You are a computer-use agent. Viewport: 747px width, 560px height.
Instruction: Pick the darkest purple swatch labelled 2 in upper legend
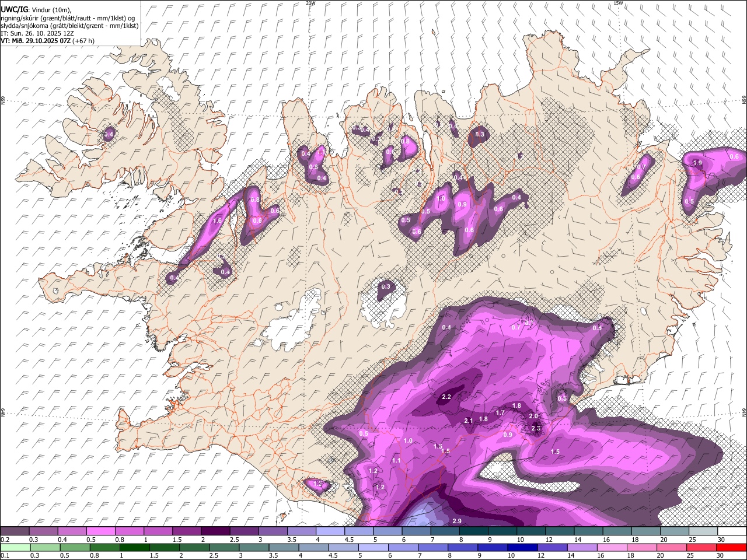[215, 531]
